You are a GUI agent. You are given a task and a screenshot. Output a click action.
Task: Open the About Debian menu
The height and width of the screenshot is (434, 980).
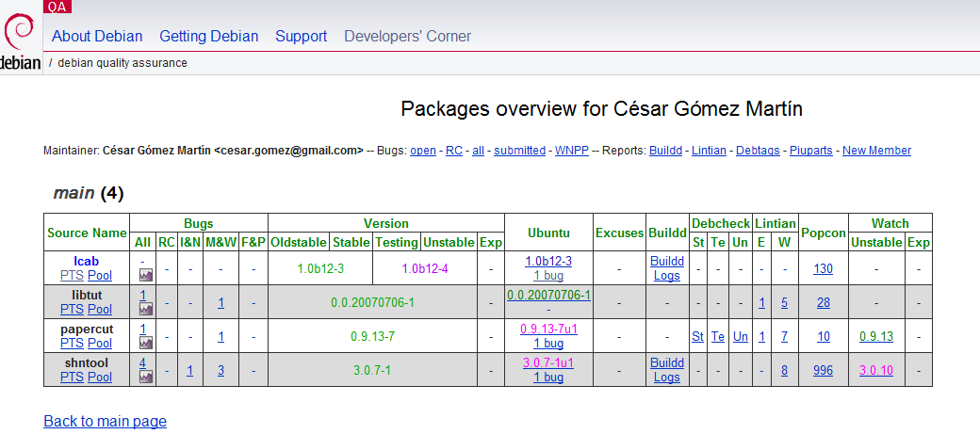[x=97, y=36]
